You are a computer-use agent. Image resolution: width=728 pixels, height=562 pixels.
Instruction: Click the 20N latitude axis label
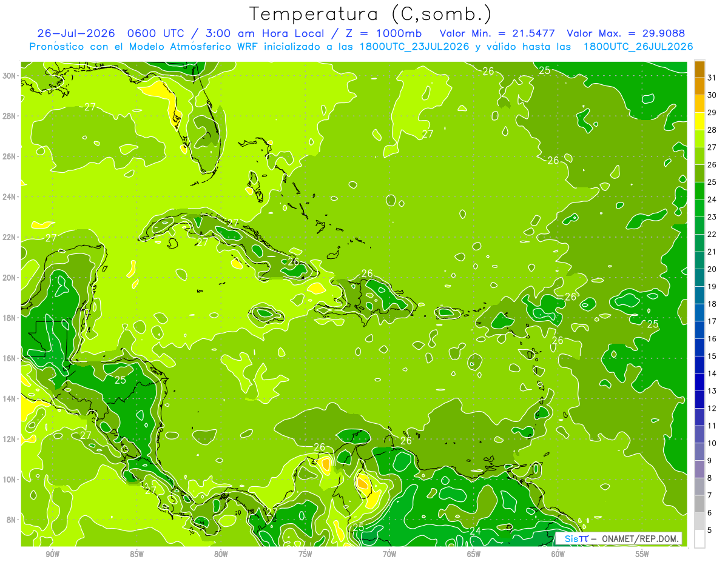click(9, 278)
